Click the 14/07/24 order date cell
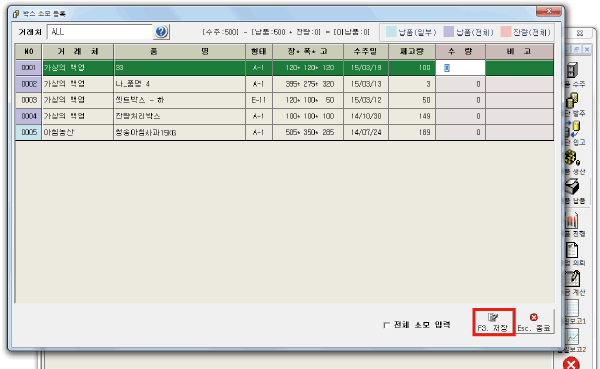Viewport: 600px width, 369px height. 366,132
